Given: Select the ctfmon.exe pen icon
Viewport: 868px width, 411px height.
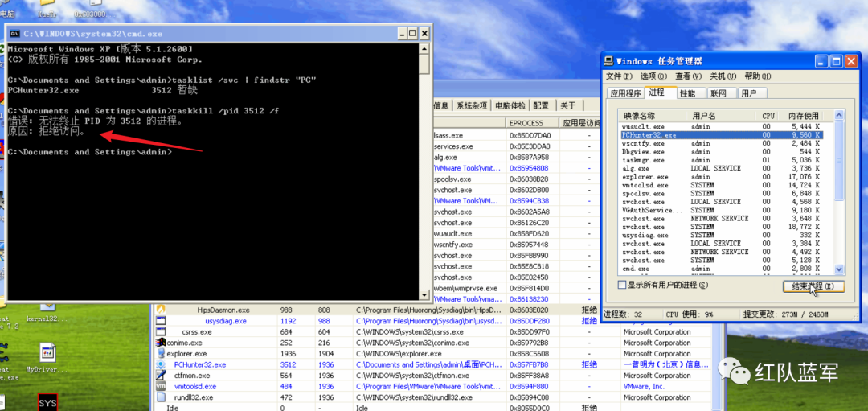Looking at the screenshot, I should (x=161, y=376).
